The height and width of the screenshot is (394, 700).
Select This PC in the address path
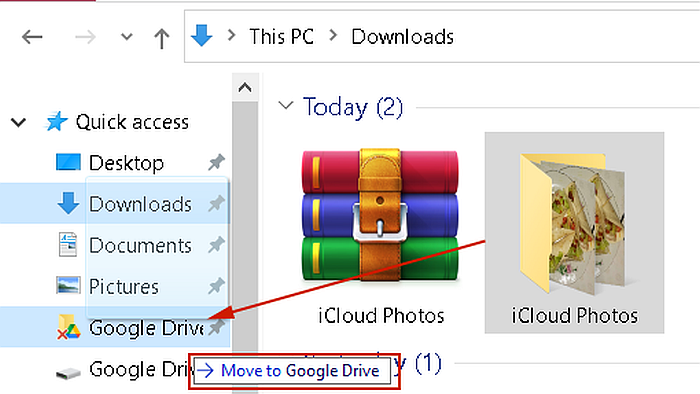(x=282, y=37)
